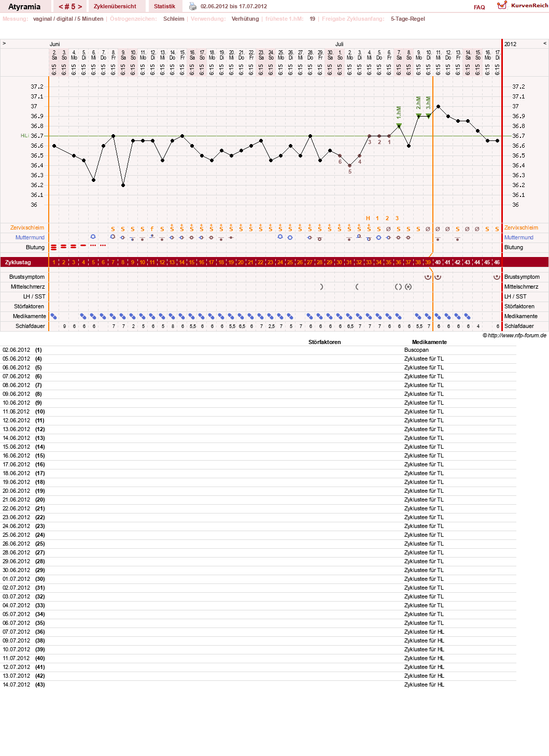Click Muttermund icon on cycle day 7
Image resolution: width=549 pixels, height=756 pixels.
pos(112,237)
